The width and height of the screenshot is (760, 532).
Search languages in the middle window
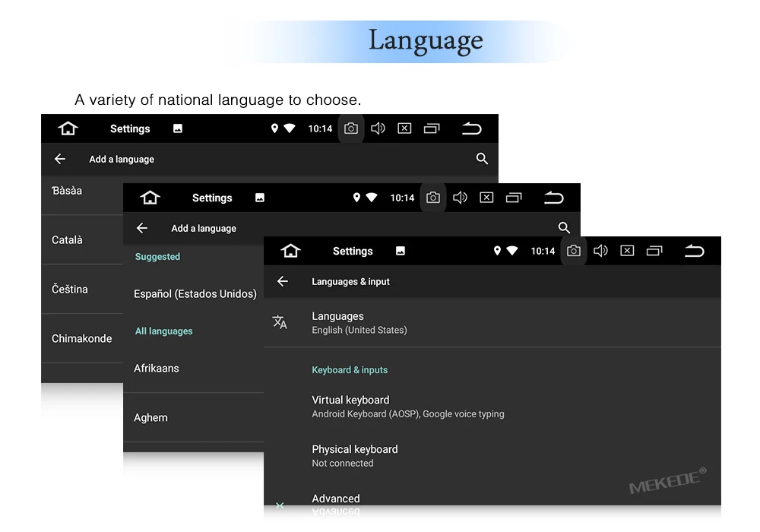point(564,228)
